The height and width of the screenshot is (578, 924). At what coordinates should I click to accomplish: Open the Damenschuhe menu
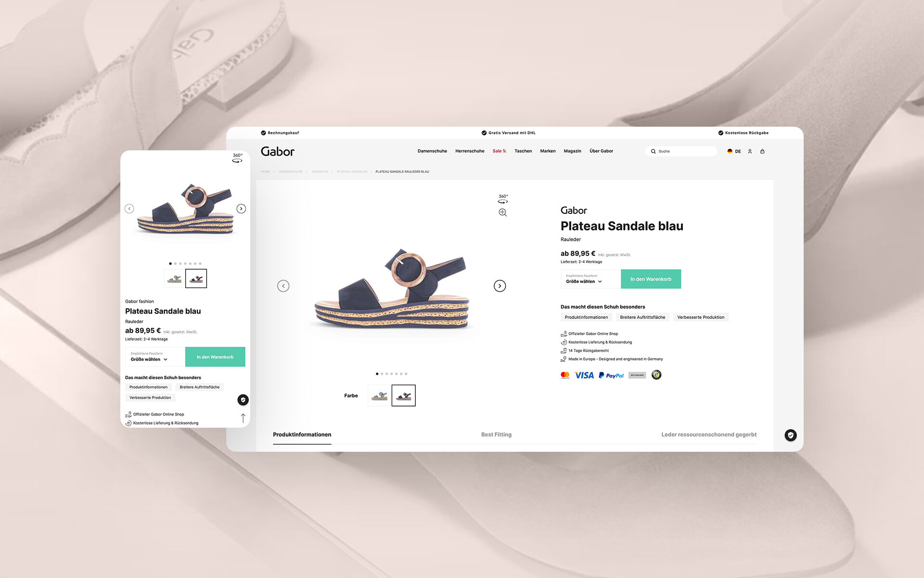point(432,151)
